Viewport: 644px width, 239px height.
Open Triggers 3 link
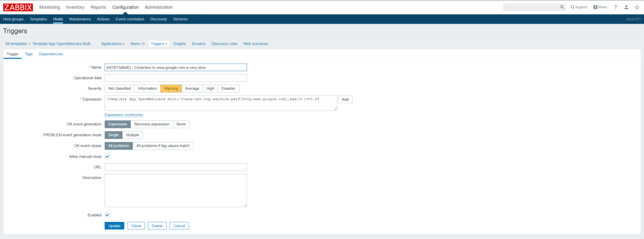159,43
